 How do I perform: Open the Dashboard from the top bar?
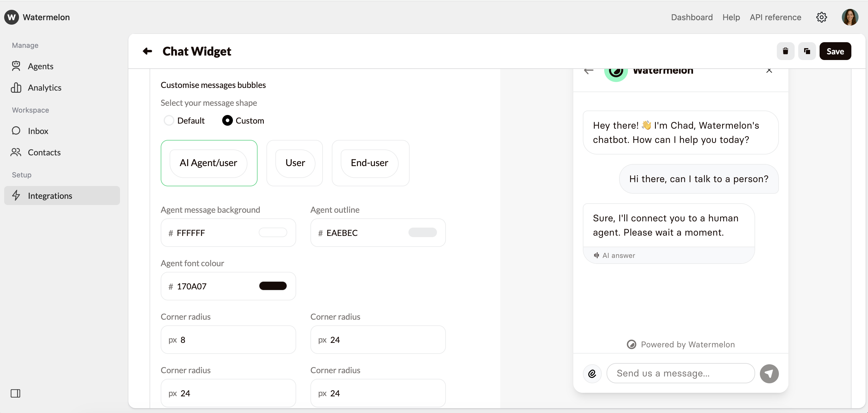coord(692,17)
